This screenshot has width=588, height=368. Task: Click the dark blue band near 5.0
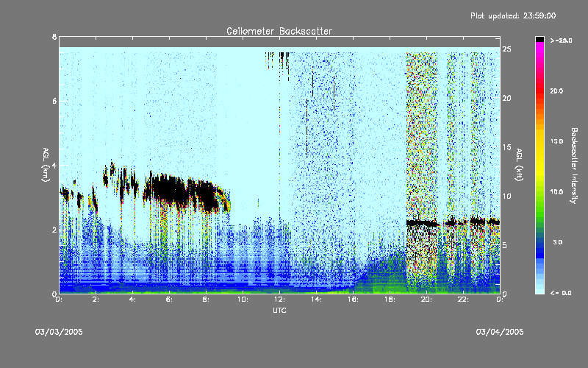(539, 244)
